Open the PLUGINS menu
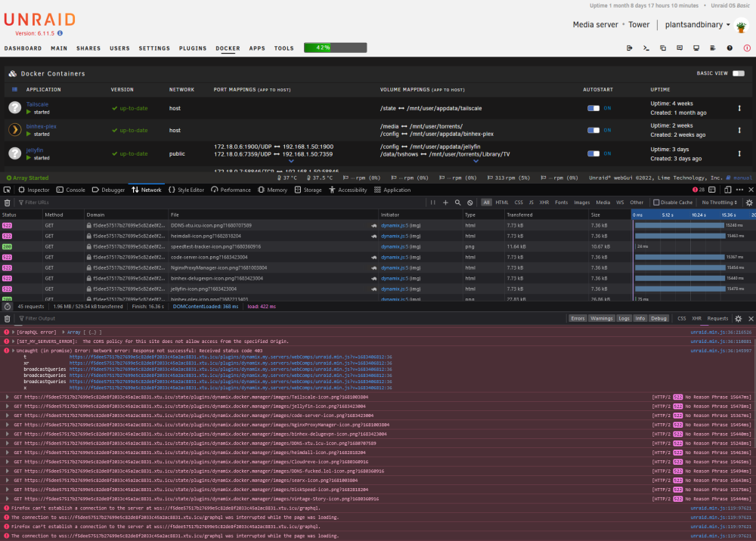Image resolution: width=756 pixels, height=541 pixels. [193, 48]
